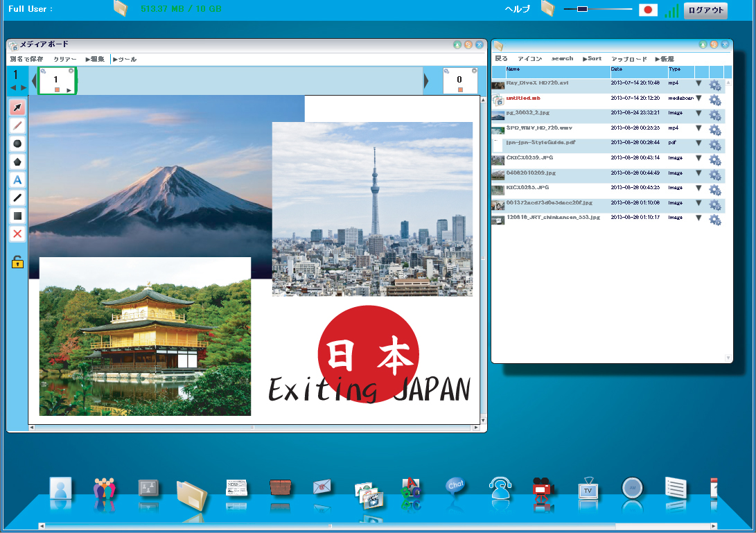The width and height of the screenshot is (756, 533).
Task: Select the text tool marked A
Action: 18,180
